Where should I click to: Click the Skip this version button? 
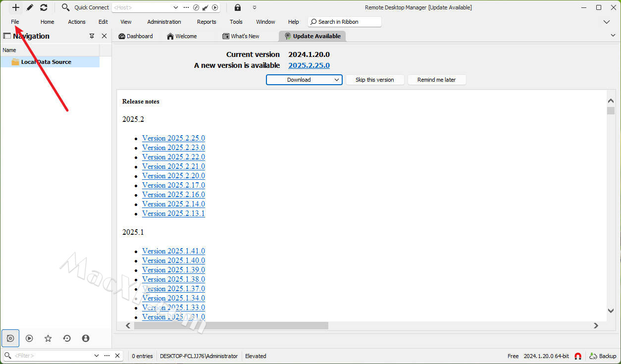click(x=375, y=80)
